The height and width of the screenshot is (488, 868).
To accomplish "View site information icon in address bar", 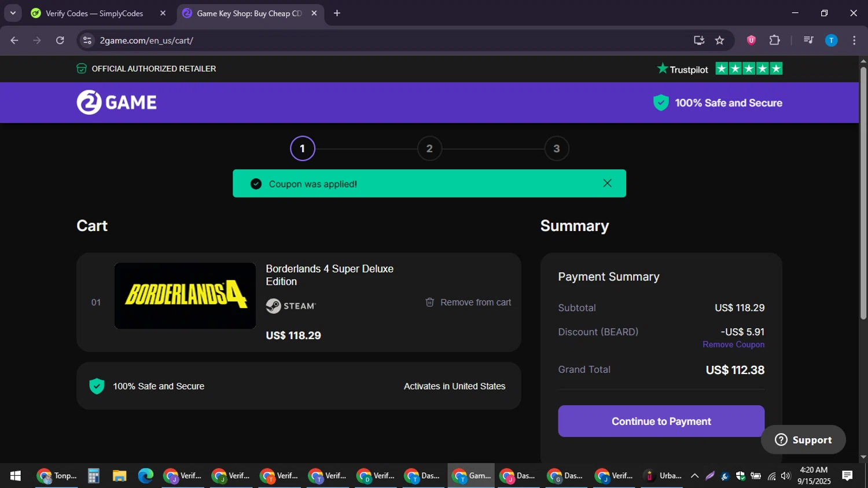I will (x=87, y=40).
